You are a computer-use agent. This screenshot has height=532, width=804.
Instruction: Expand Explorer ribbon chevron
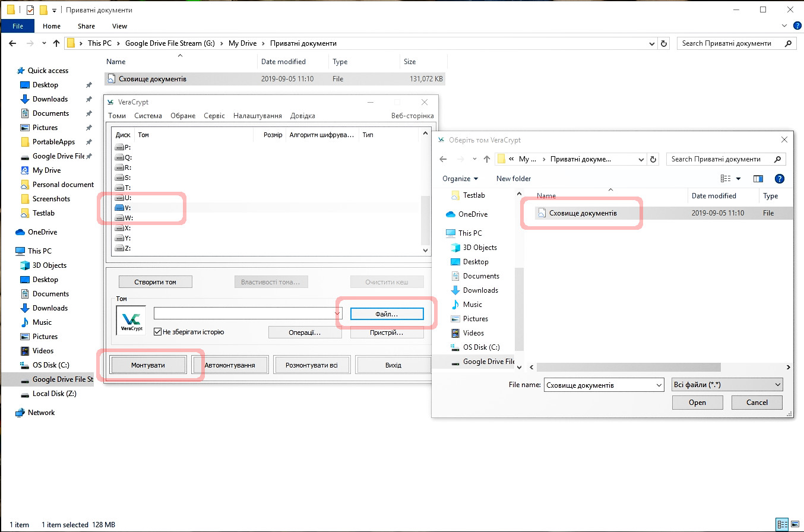tap(785, 26)
